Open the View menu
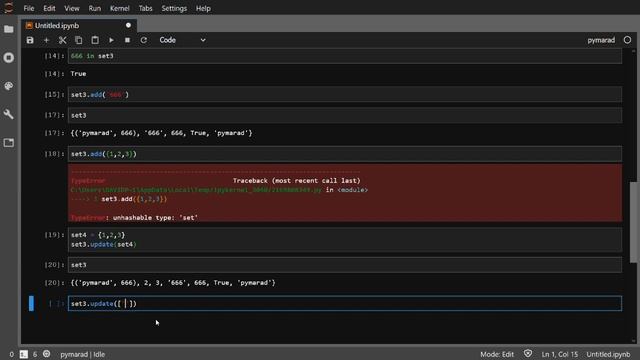640x360 pixels. [71, 8]
